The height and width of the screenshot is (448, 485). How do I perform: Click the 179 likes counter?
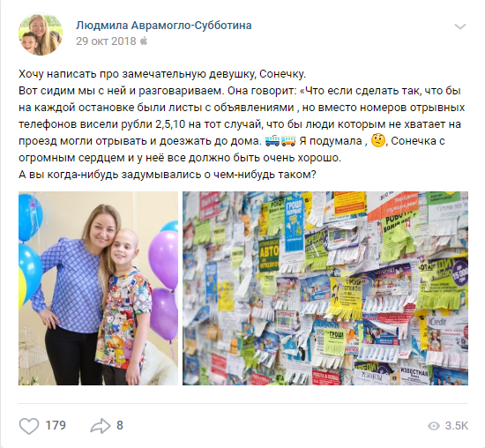pos(56,425)
